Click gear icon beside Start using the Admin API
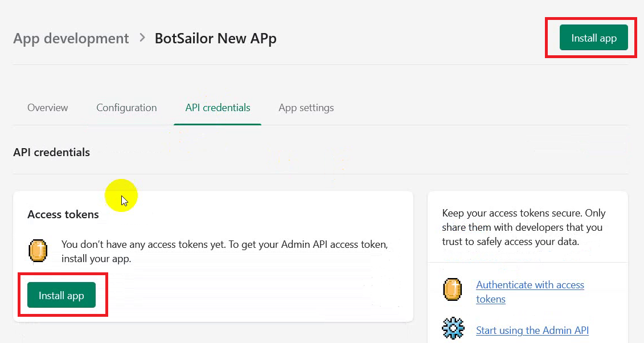 pyautogui.click(x=453, y=328)
